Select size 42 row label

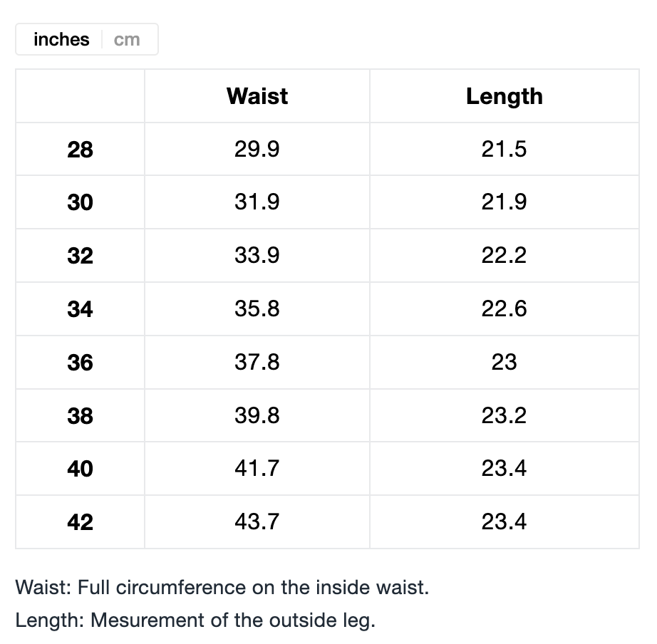point(80,522)
